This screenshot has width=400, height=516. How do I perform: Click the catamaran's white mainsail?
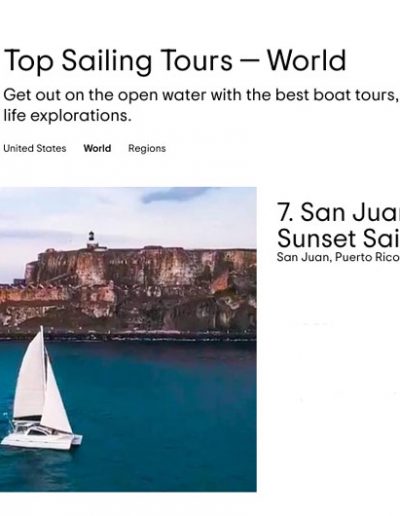point(31,373)
